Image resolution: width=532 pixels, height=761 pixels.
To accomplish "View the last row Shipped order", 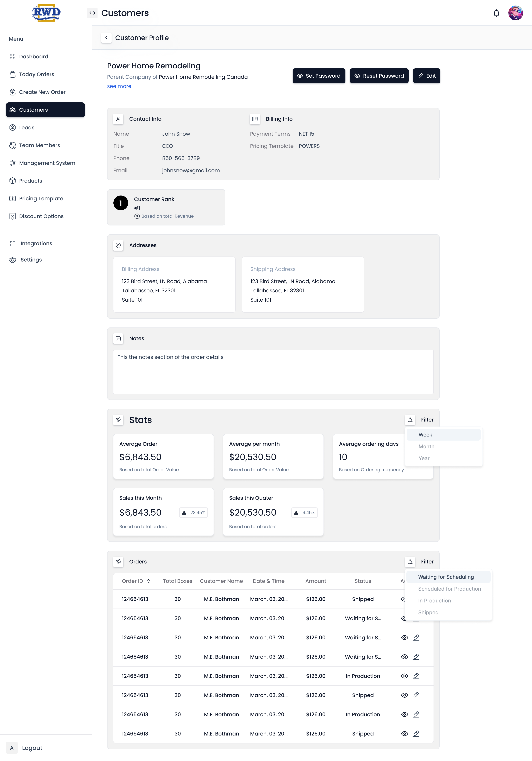I will 405,734.
